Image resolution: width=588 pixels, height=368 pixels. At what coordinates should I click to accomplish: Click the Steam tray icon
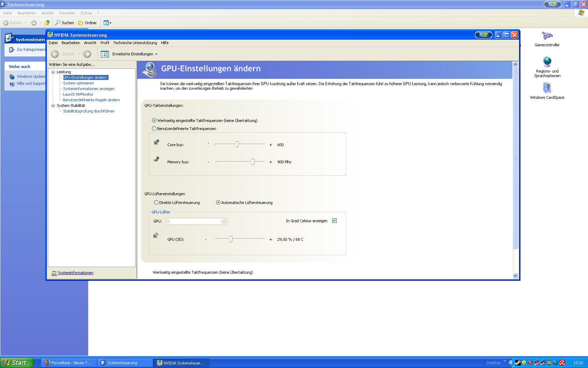coord(518,363)
